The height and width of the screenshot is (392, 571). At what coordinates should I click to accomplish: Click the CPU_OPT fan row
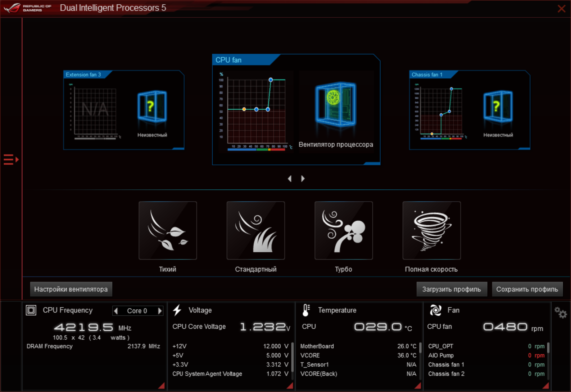tap(486, 346)
